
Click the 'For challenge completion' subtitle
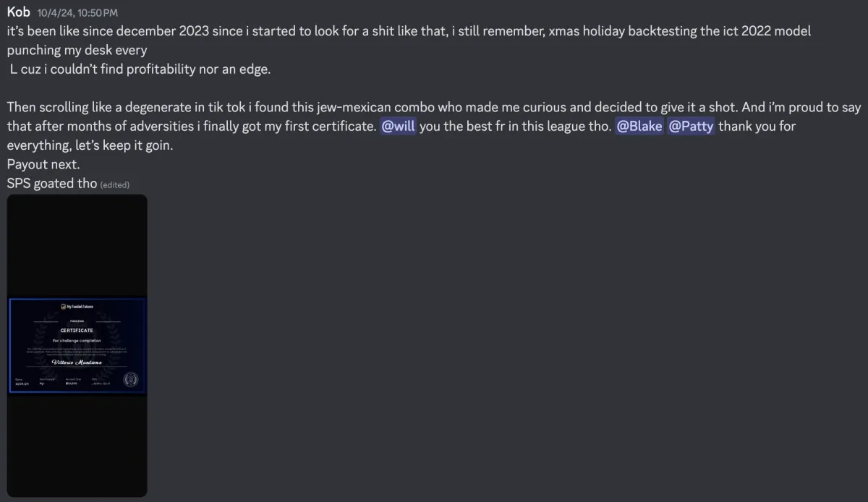[77, 341]
